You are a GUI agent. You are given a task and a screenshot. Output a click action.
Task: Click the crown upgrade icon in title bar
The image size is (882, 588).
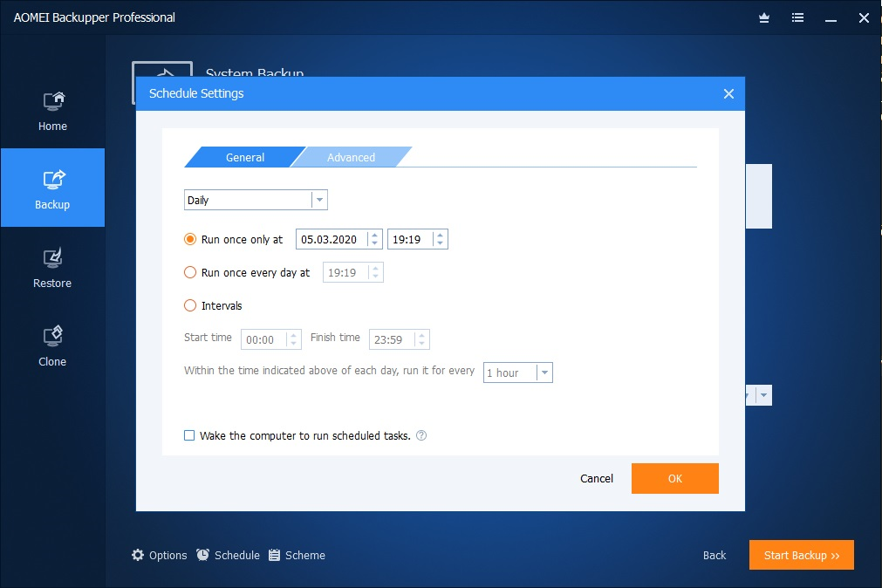pos(764,18)
